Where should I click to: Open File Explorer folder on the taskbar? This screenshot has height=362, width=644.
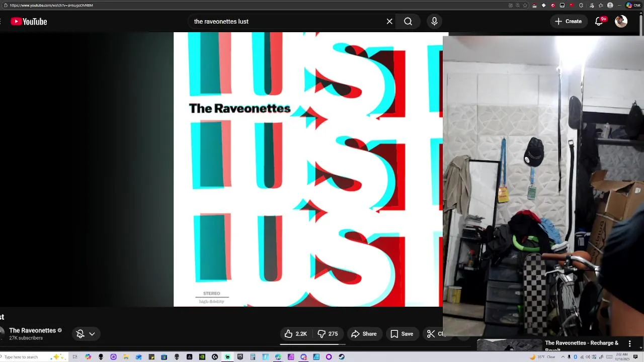(x=126, y=357)
